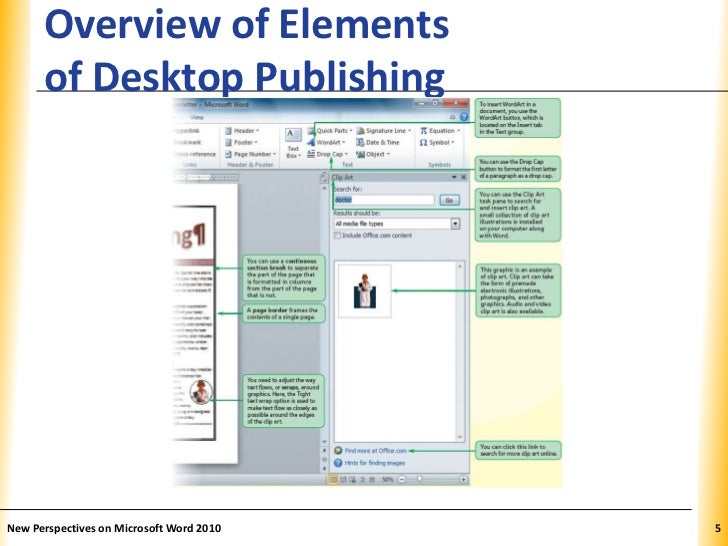The width and height of the screenshot is (728, 546).
Task: Click the doctor clip art in the document
Action: [x=202, y=392]
